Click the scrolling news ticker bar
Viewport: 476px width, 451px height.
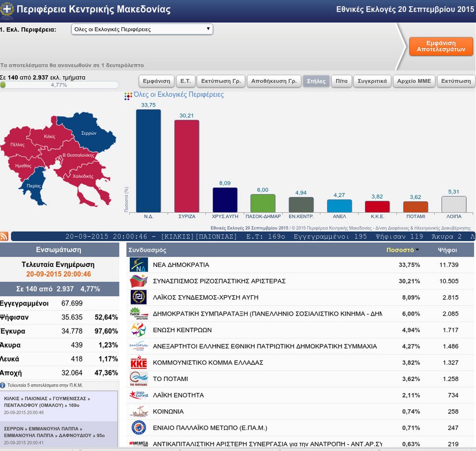coord(243,236)
